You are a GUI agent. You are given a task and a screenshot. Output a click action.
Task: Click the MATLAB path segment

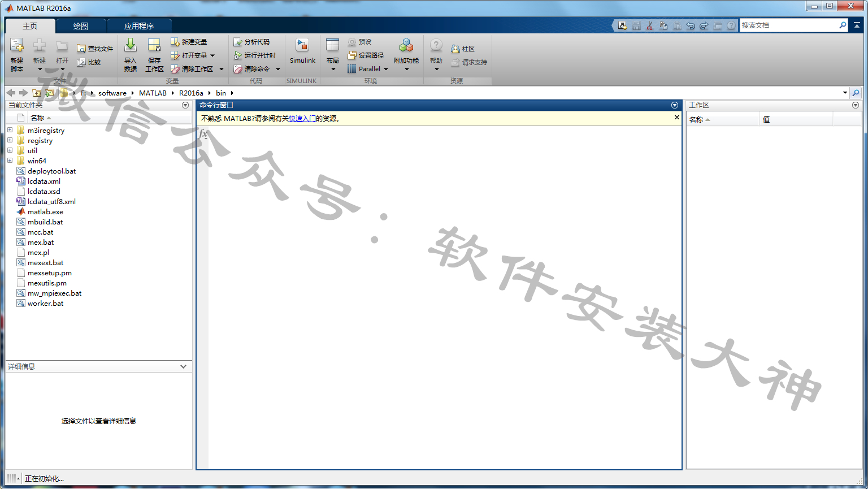[153, 93]
